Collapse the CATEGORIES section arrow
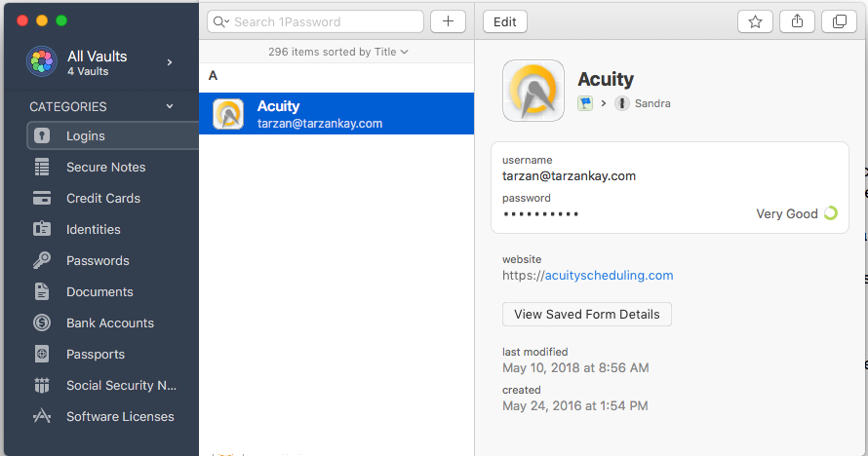Viewport: 868px width, 456px height. 170,106
